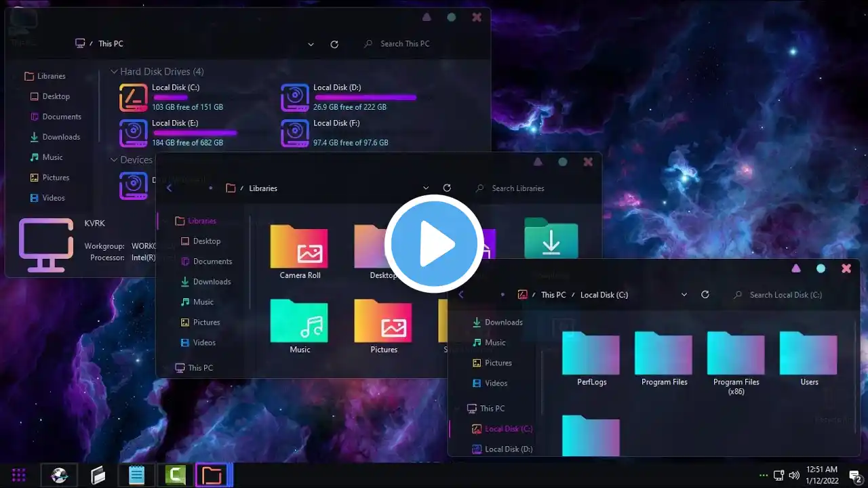The height and width of the screenshot is (488, 868).
Task: Click the Local Disk (C:) usage bar
Action: coord(170,98)
